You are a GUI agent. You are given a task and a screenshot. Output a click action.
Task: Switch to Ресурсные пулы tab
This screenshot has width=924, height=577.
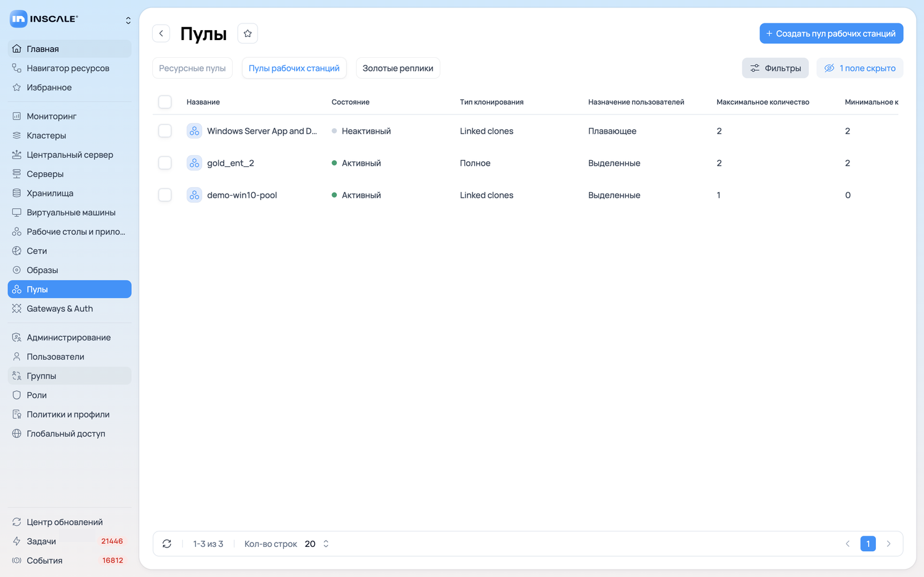(192, 68)
